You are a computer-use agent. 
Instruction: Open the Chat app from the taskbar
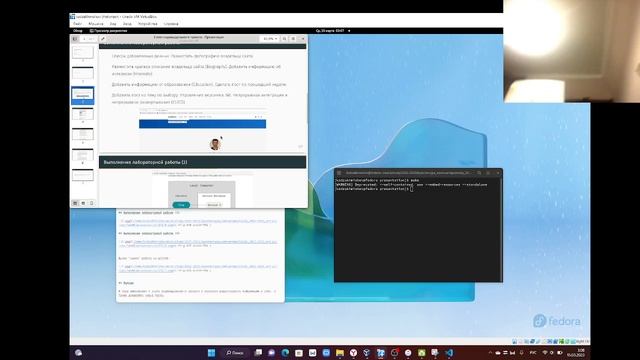(271, 353)
